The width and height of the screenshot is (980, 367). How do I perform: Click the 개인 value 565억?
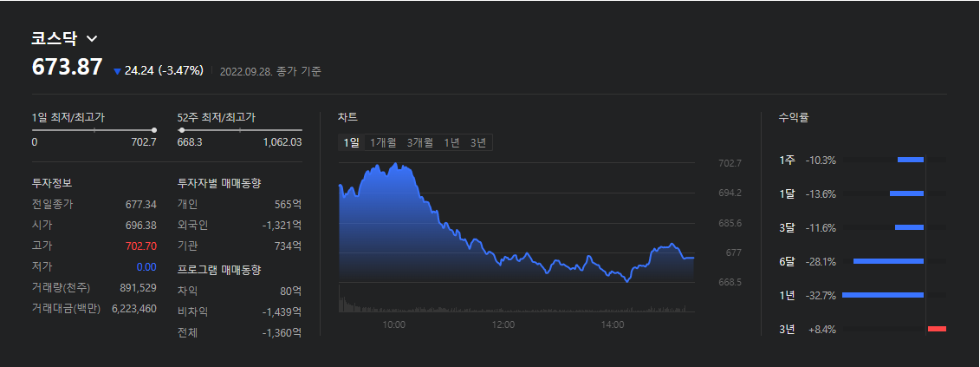coord(289,204)
